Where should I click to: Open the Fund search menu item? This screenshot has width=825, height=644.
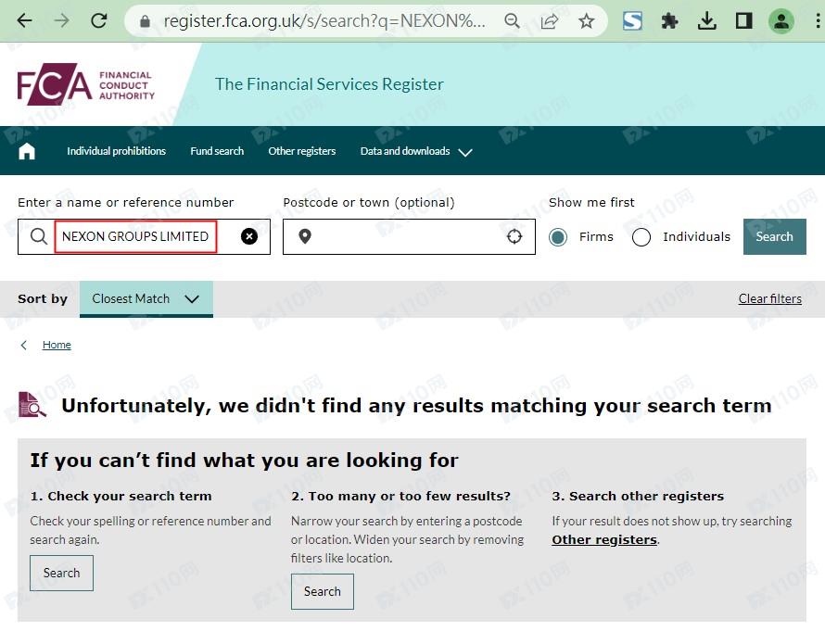point(217,151)
